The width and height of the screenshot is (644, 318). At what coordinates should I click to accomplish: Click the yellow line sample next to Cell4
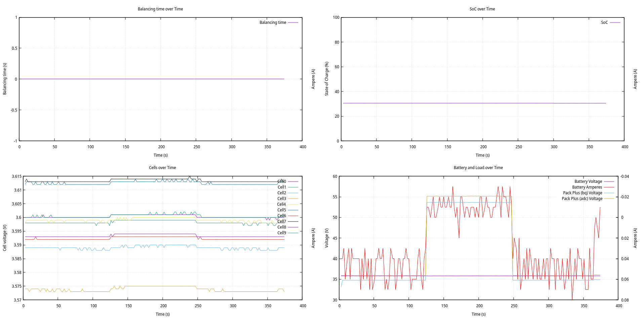293,204
